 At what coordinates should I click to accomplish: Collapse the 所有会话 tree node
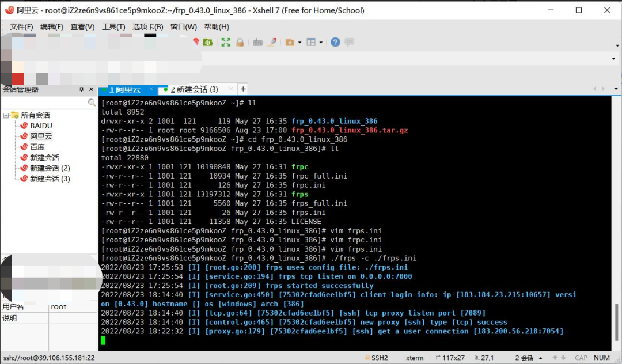(6, 115)
